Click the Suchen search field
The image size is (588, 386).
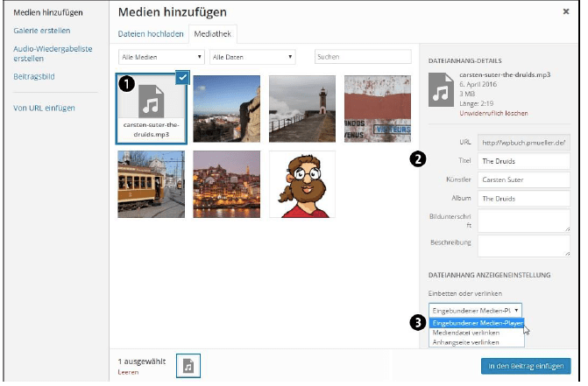362,57
